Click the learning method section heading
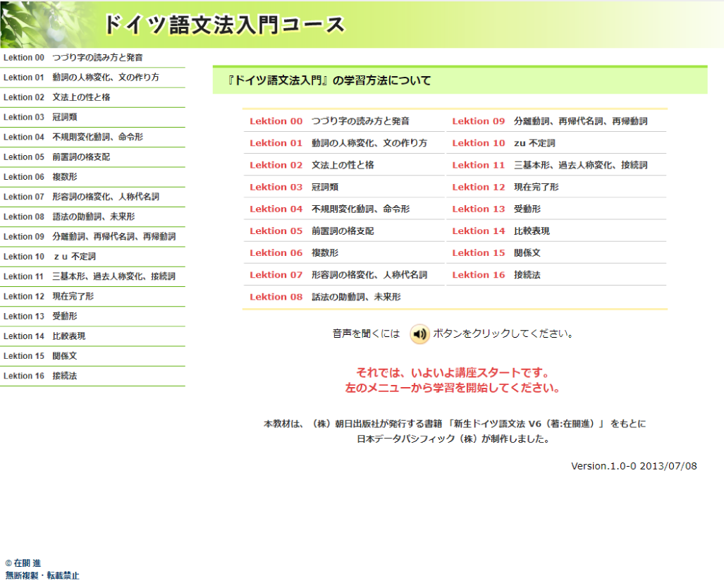This screenshot has width=724, height=588. point(329,81)
